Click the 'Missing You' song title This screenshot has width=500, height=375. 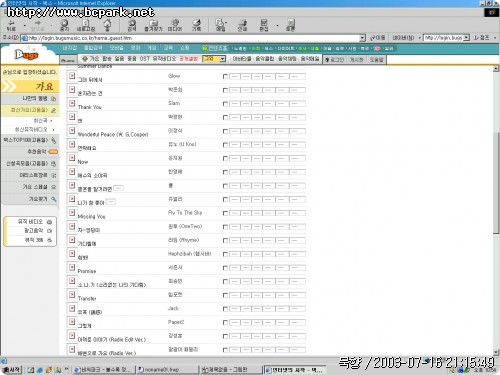tap(91, 216)
